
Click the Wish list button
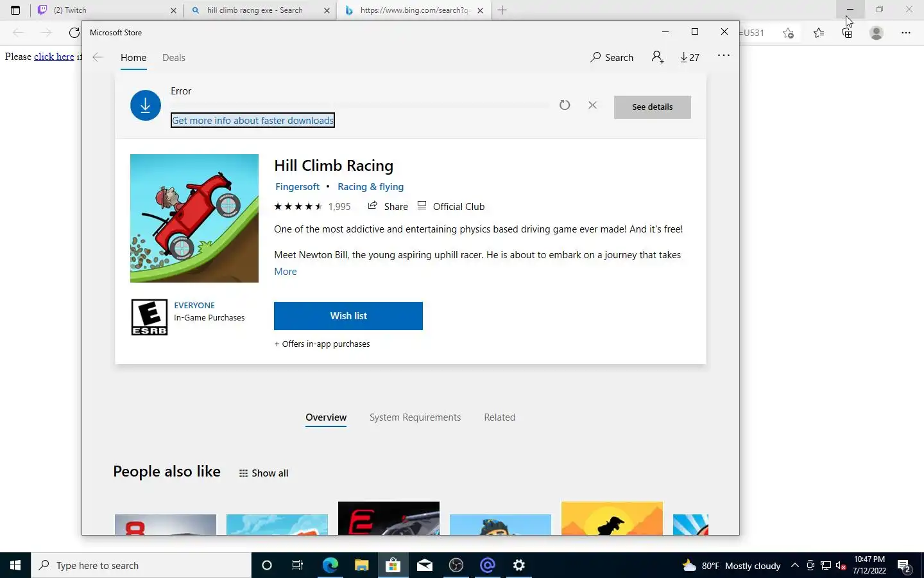click(348, 316)
